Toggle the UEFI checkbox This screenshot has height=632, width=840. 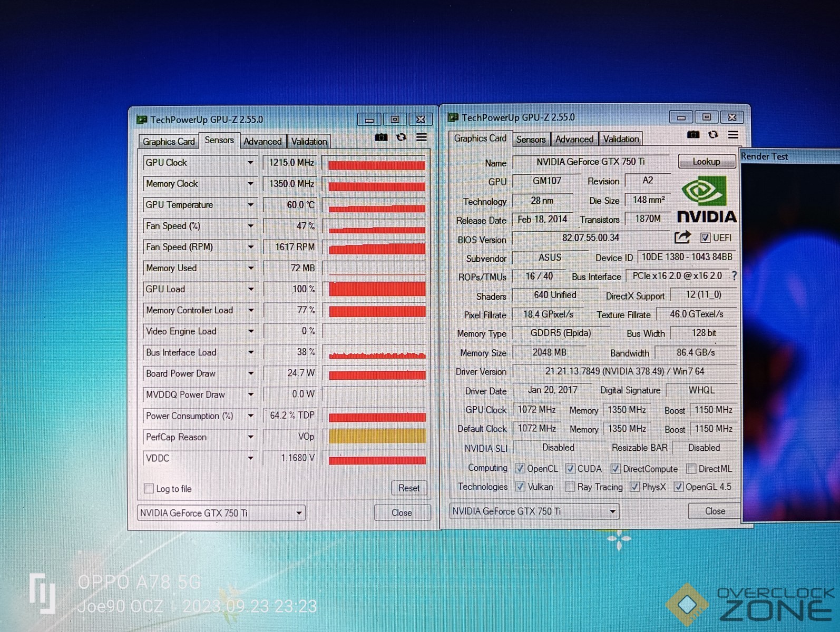[x=706, y=238]
